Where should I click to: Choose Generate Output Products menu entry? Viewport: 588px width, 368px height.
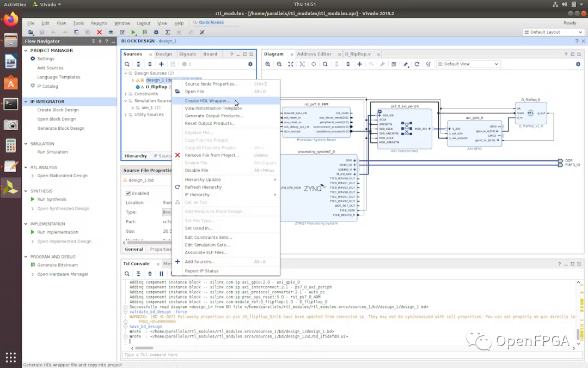click(x=213, y=116)
